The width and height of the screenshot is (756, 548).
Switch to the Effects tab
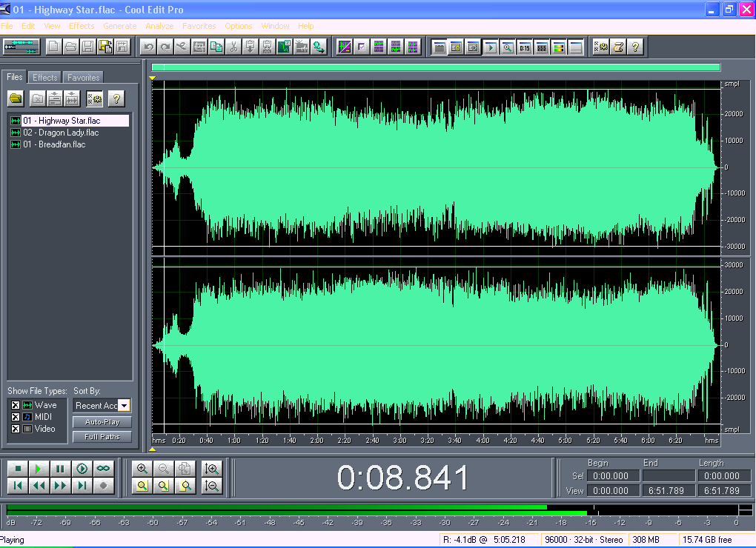[x=44, y=78]
